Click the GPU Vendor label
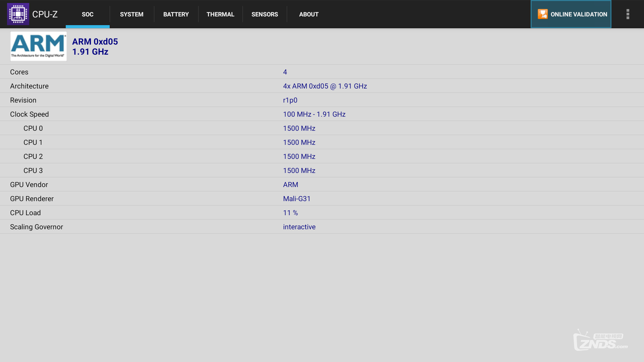644x362 pixels. pyautogui.click(x=29, y=185)
